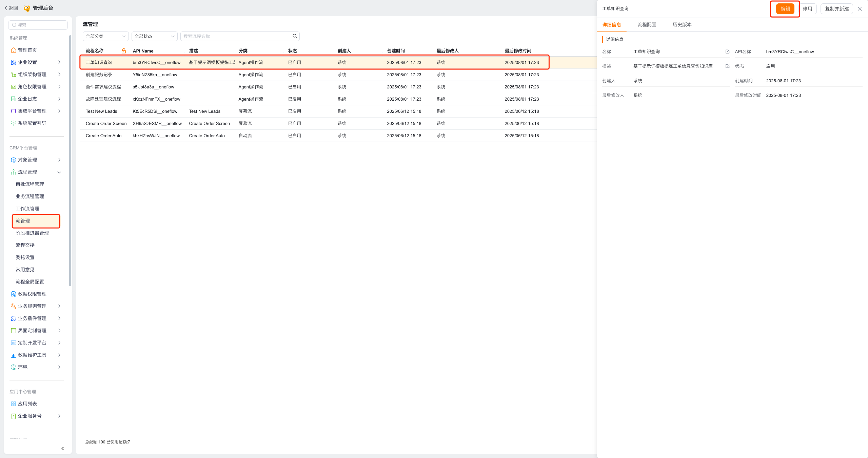Switch to the 历史版本 tab
This screenshot has height=458, width=868.
[682, 25]
